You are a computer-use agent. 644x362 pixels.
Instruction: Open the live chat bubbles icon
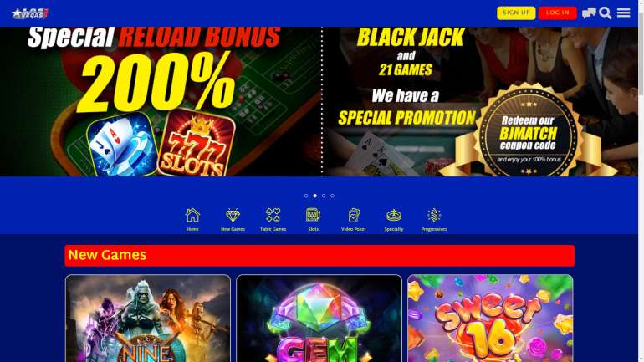(589, 13)
